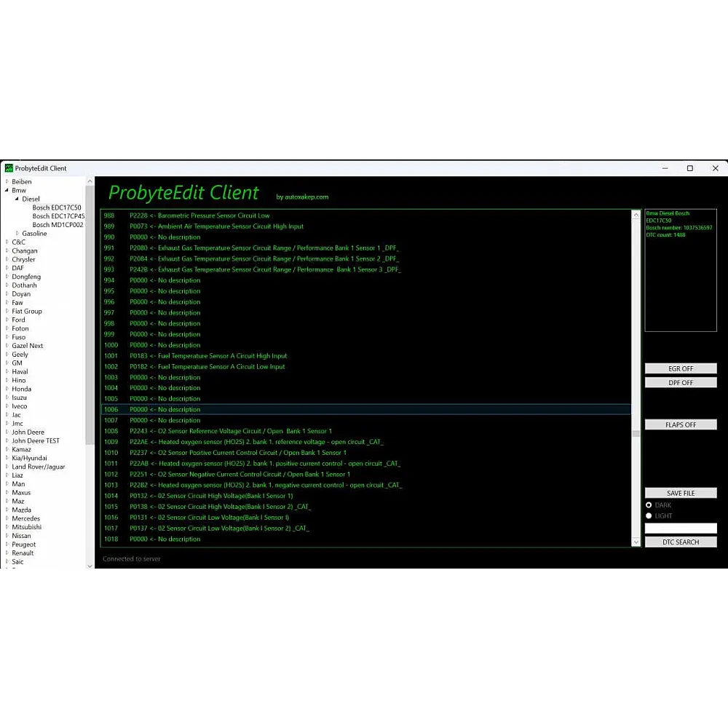The height and width of the screenshot is (728, 728).
Task: Collapse the Diesel subfolder under Bmw
Action: point(17,199)
